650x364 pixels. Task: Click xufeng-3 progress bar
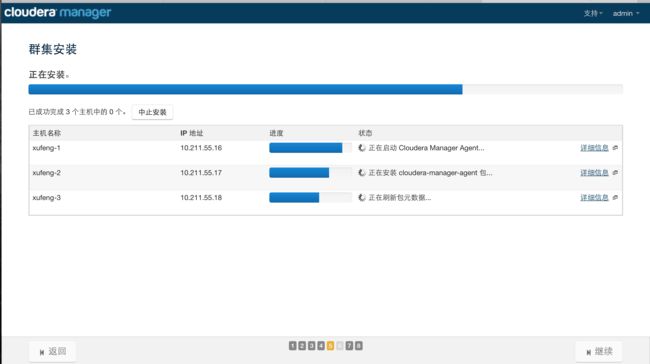coord(310,197)
